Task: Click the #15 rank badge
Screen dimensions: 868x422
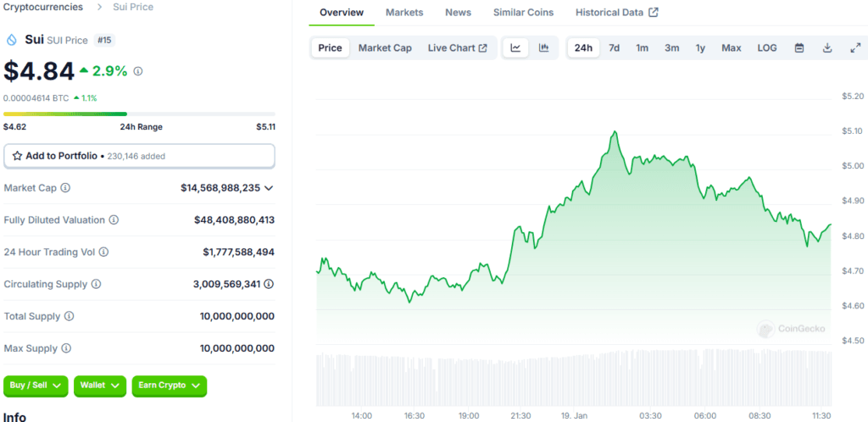Action: (x=104, y=40)
